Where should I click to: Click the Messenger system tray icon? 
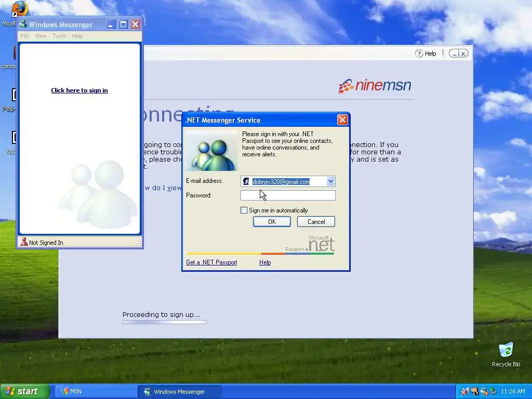click(484, 391)
